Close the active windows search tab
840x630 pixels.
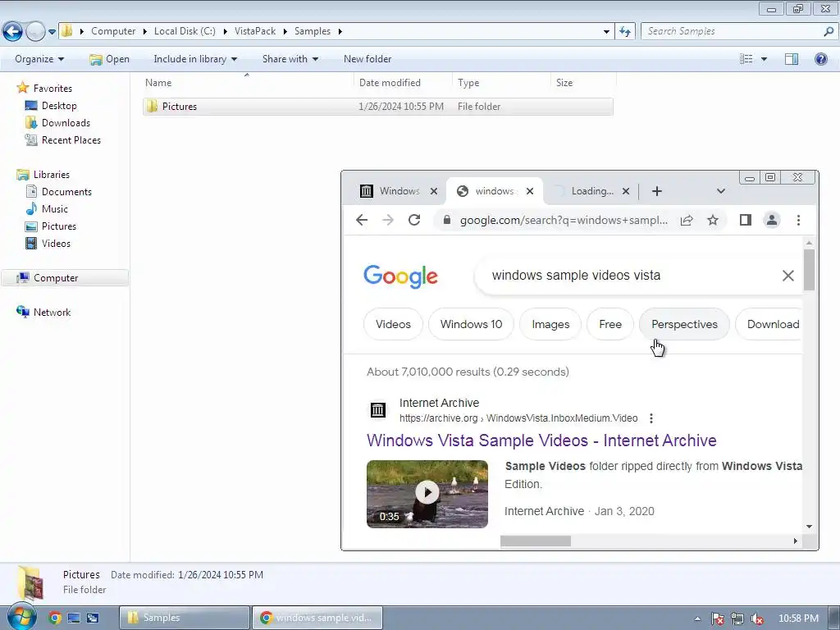530,191
